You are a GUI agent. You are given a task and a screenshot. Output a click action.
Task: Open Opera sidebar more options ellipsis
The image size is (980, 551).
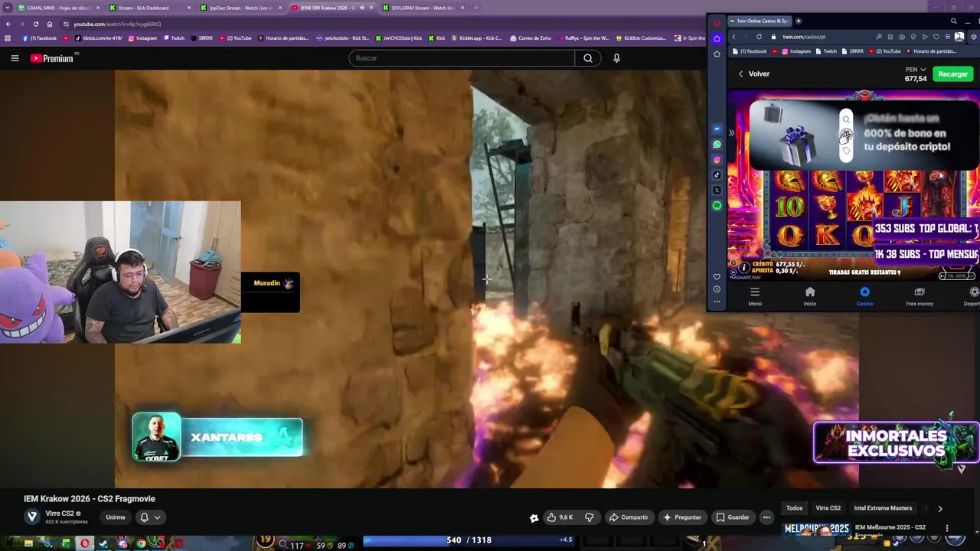(717, 302)
